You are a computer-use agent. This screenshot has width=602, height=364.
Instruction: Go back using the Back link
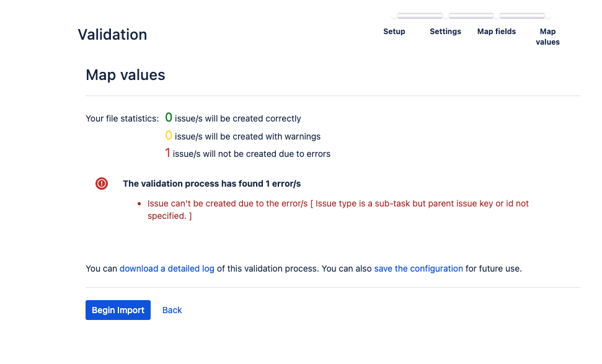pos(172,310)
